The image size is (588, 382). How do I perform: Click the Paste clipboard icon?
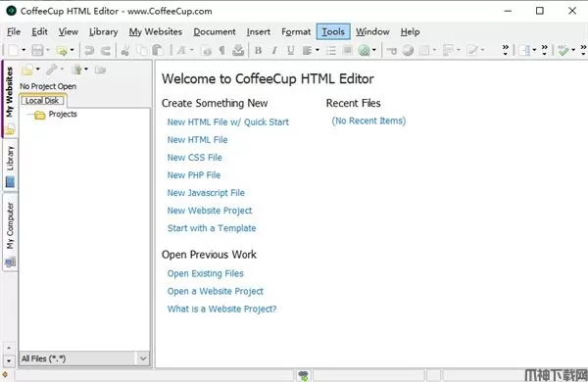[x=158, y=50]
